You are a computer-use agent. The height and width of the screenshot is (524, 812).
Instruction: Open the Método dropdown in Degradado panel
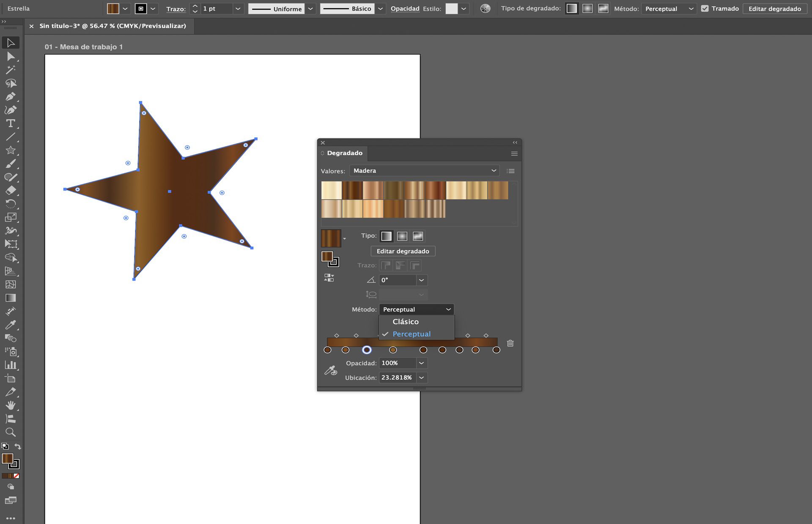[x=417, y=309]
